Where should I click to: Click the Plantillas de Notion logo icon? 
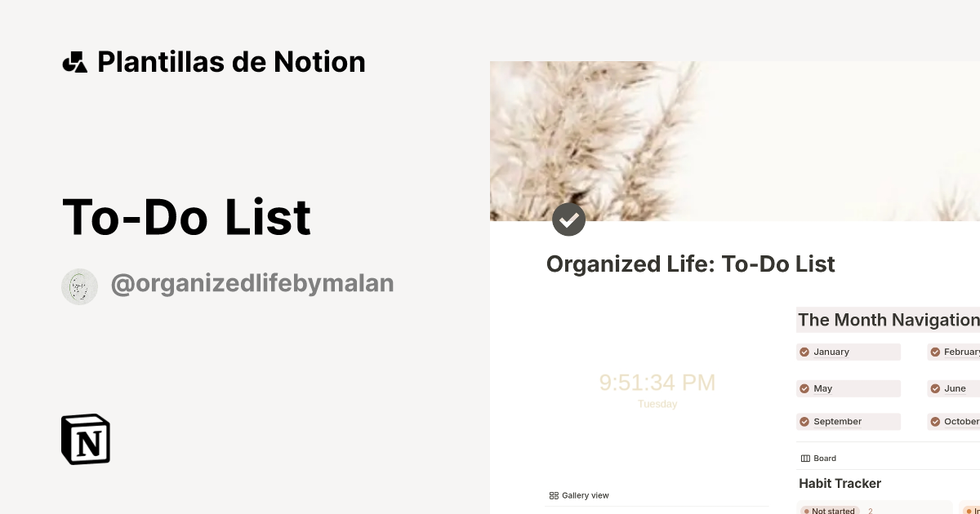75,60
